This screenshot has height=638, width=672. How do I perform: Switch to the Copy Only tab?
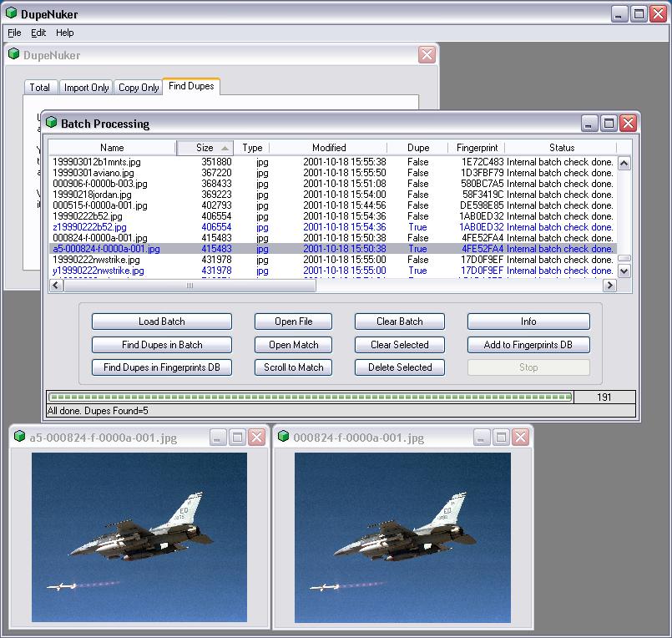click(x=139, y=88)
